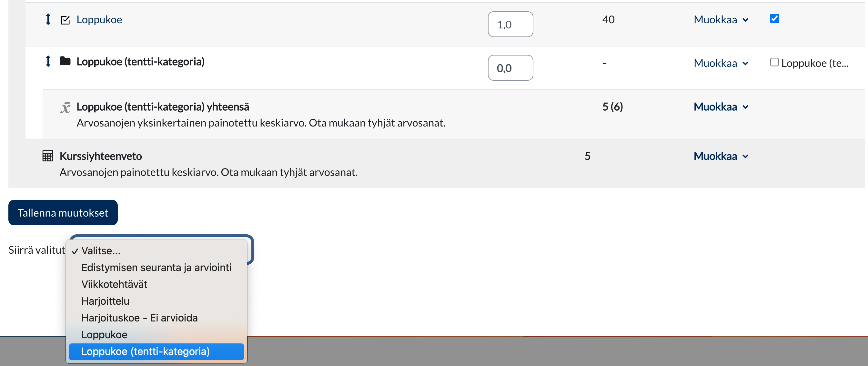The height and width of the screenshot is (366, 868).
Task: Open Muokkaa dropdown for Loppukoe item
Action: click(x=721, y=20)
